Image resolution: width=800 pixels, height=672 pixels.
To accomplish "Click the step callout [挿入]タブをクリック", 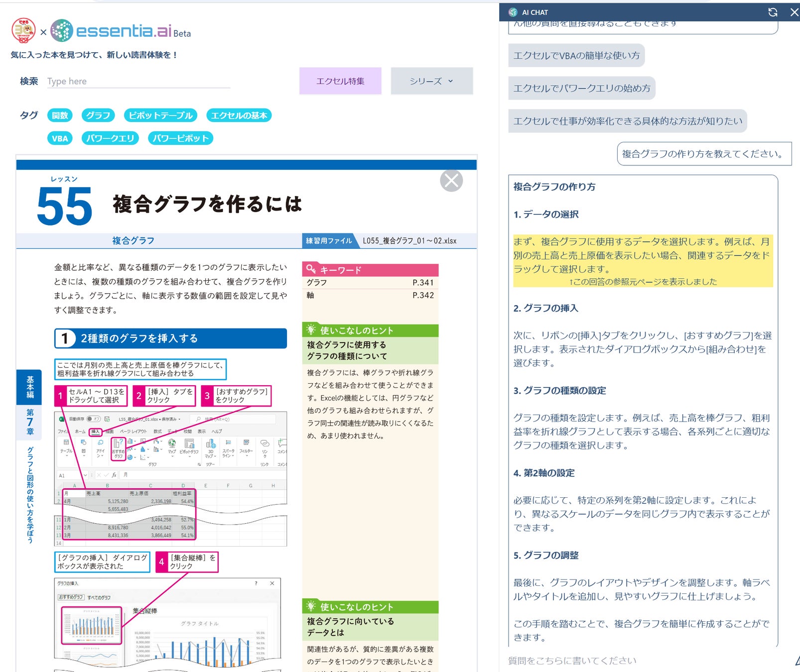I will [164, 396].
